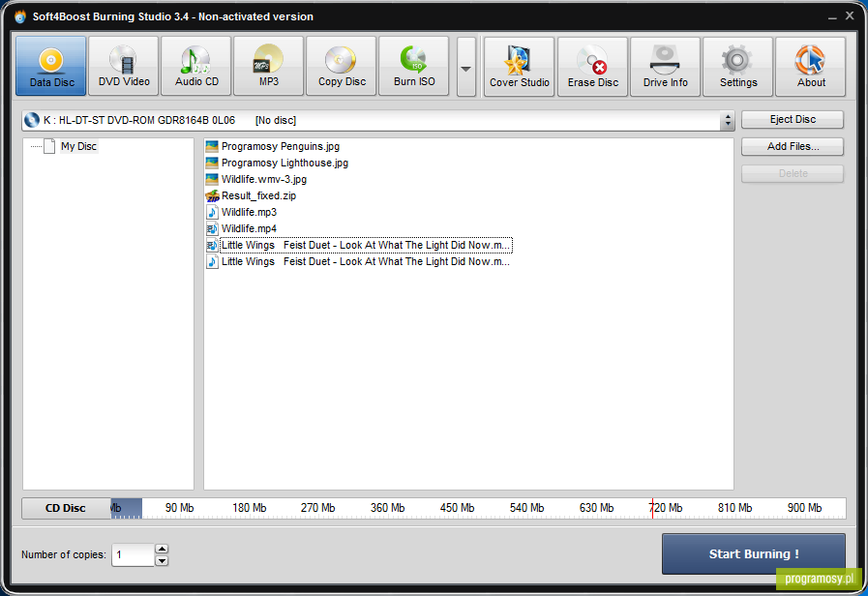
Task: Select the focused Little Wings video file row
Action: point(366,245)
